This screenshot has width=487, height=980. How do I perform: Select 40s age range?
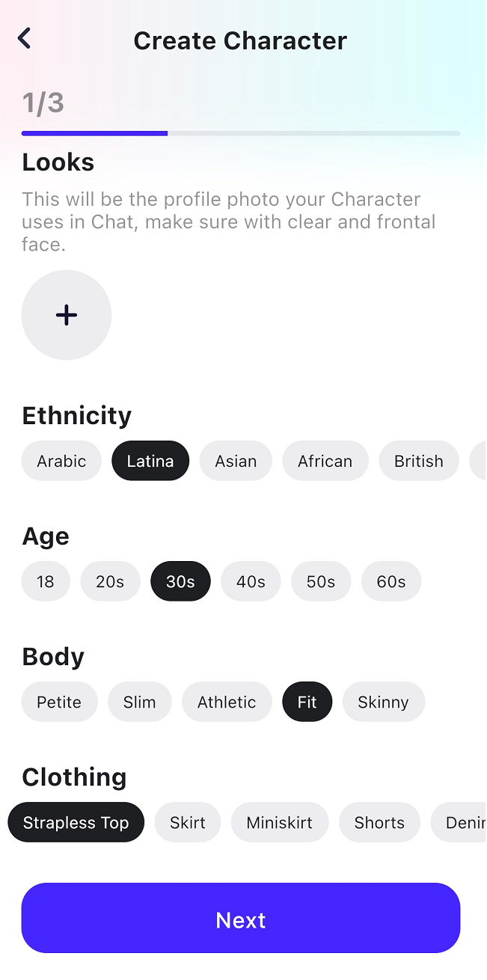(x=251, y=581)
